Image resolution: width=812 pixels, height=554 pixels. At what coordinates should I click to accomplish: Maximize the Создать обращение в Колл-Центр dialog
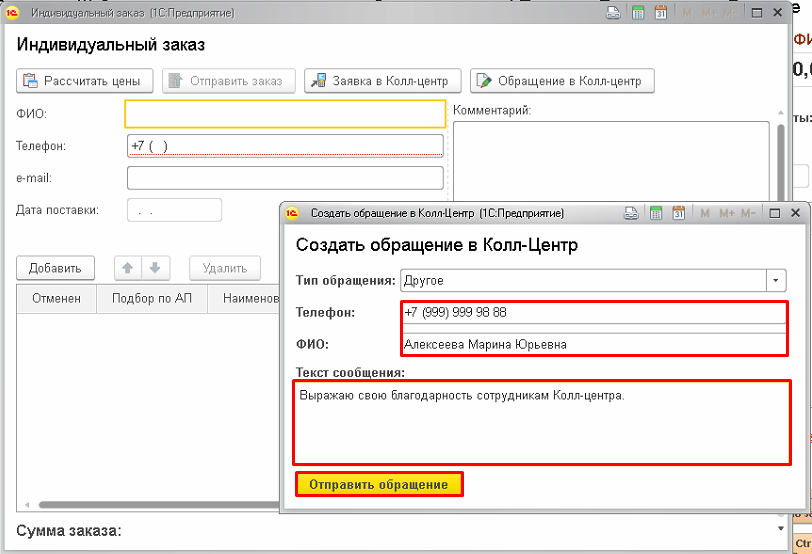coord(774,213)
